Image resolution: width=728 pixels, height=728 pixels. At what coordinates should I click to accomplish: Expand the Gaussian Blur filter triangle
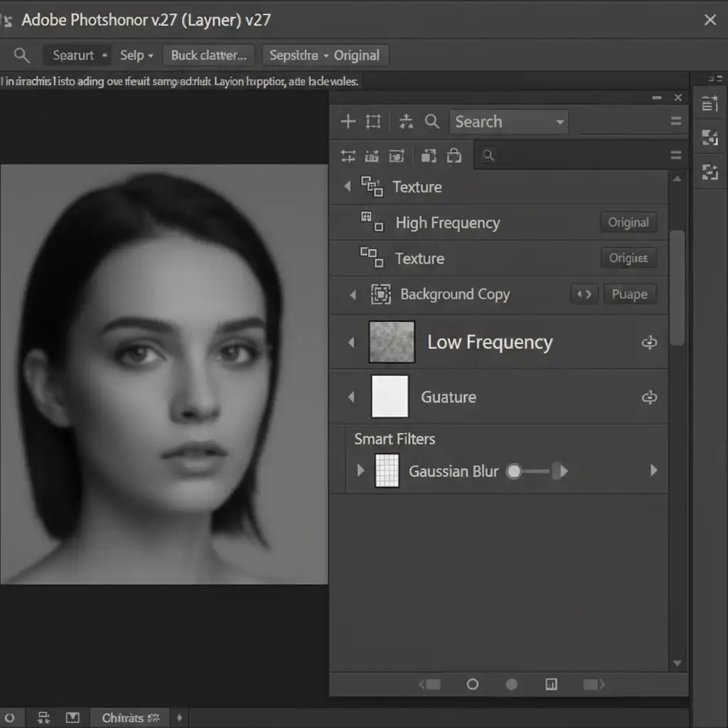[x=360, y=471]
